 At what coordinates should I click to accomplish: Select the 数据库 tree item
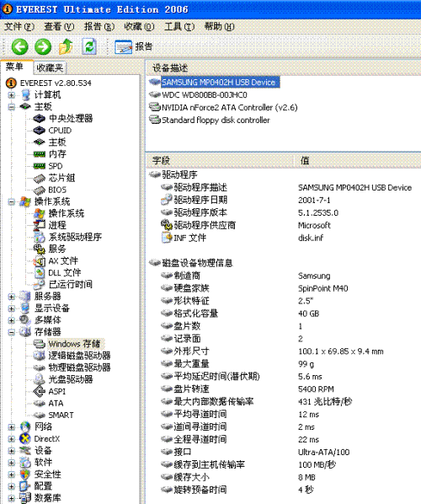click(x=47, y=498)
